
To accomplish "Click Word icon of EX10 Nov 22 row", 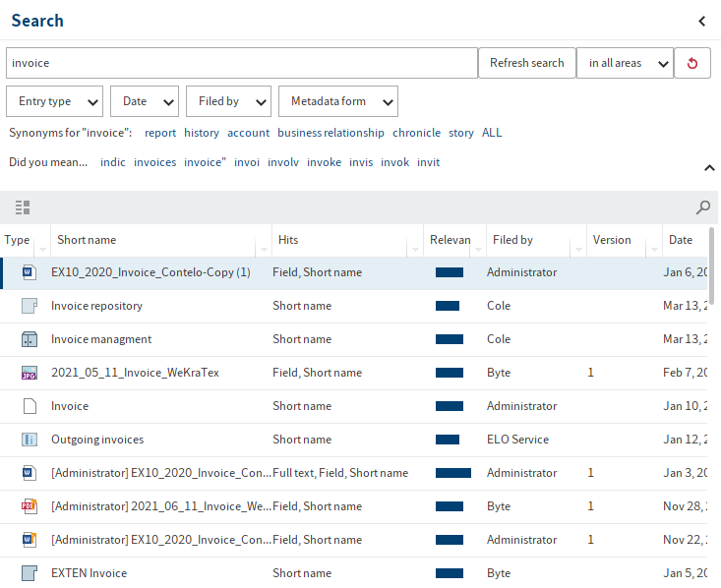I will click(x=29, y=540).
